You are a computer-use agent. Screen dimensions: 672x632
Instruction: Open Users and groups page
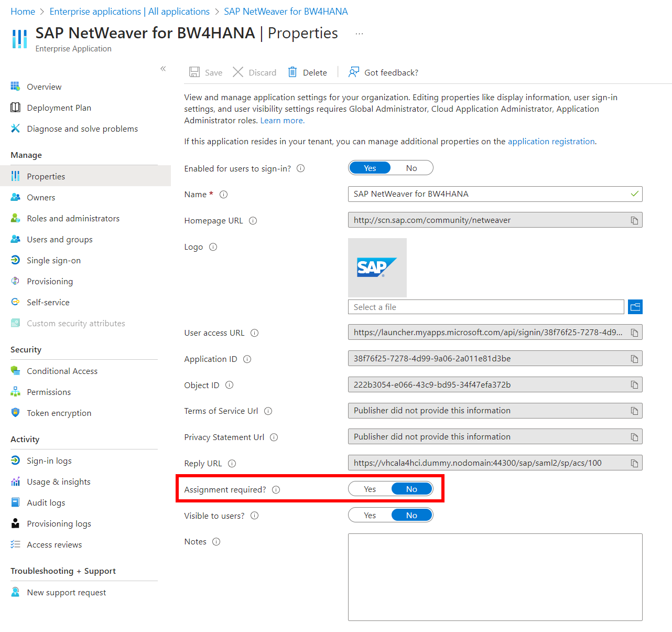pos(59,240)
